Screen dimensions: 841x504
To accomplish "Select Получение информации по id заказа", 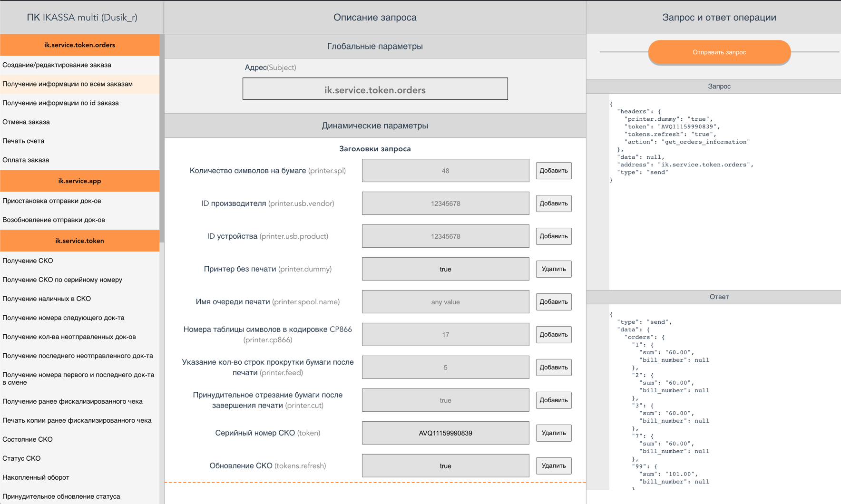I will point(61,103).
